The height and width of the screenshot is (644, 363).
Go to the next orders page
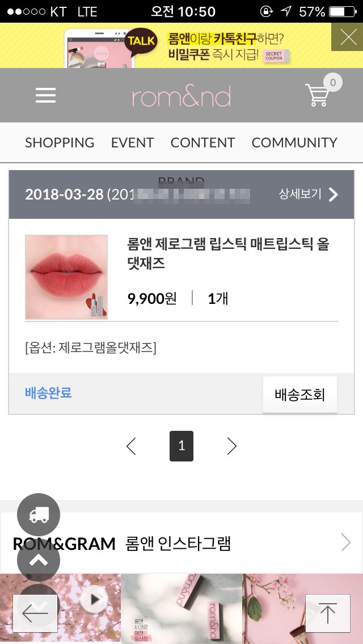pos(231,446)
